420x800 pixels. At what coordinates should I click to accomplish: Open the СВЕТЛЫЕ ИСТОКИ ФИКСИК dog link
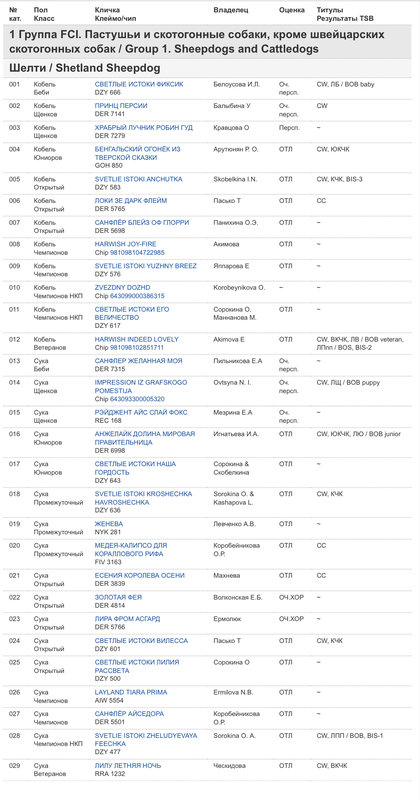139,84
